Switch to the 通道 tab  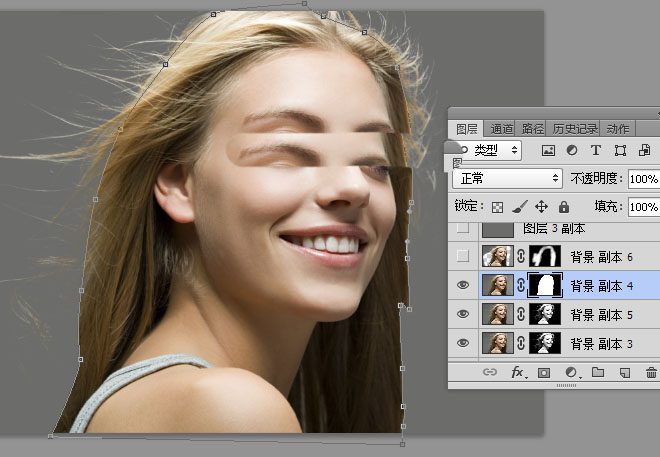[502, 129]
